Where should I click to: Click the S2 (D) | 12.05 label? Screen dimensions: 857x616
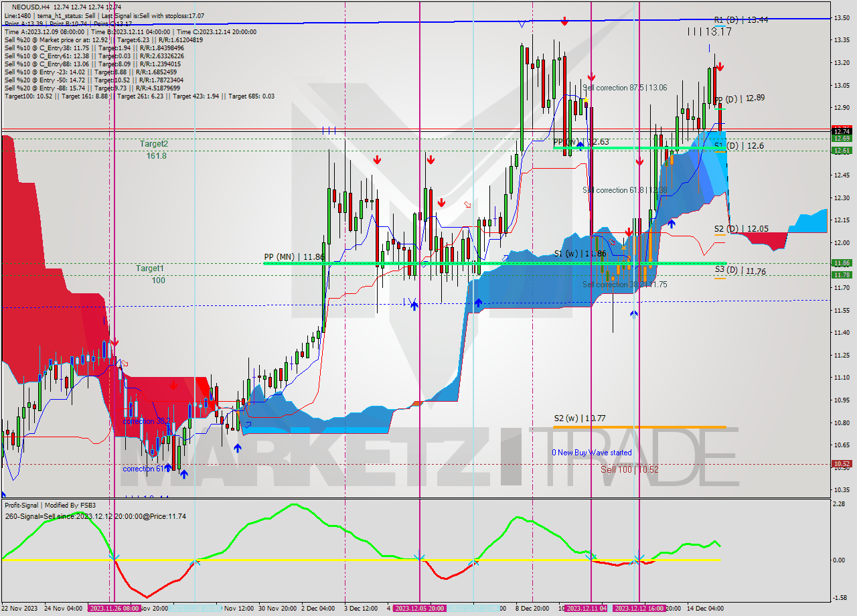click(x=741, y=228)
